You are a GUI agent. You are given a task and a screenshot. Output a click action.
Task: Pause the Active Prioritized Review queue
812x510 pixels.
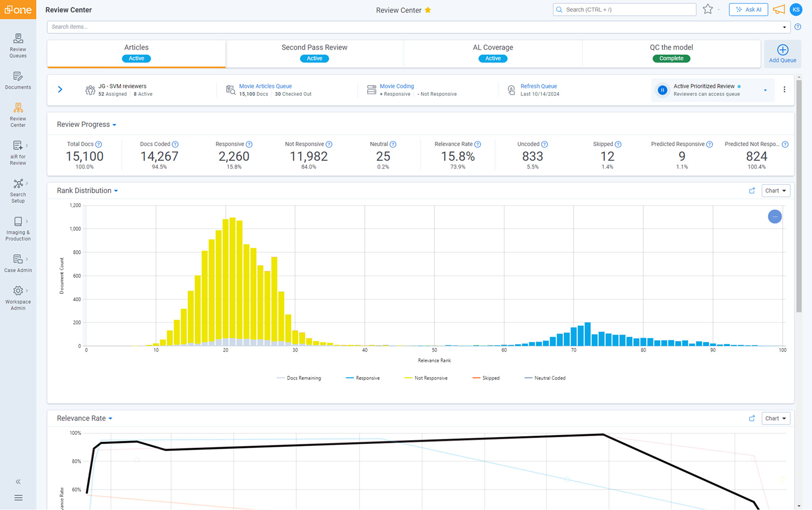click(662, 90)
